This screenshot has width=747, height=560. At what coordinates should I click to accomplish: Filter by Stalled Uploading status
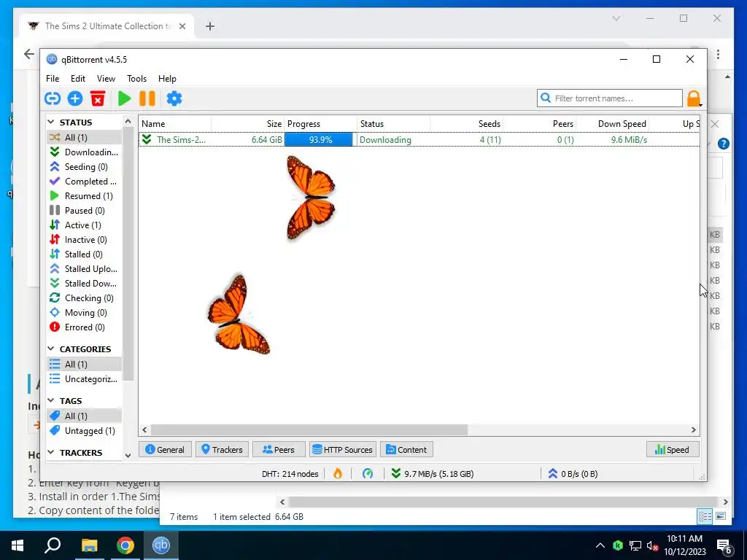84,269
